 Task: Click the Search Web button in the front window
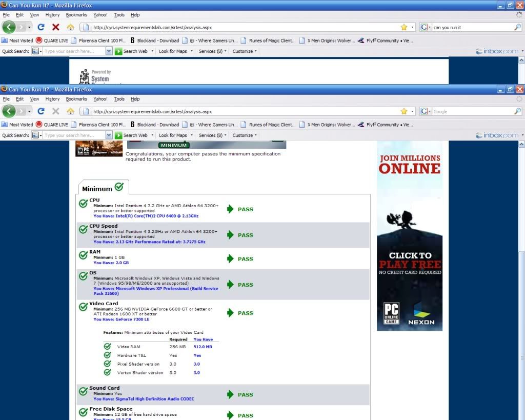click(131, 135)
